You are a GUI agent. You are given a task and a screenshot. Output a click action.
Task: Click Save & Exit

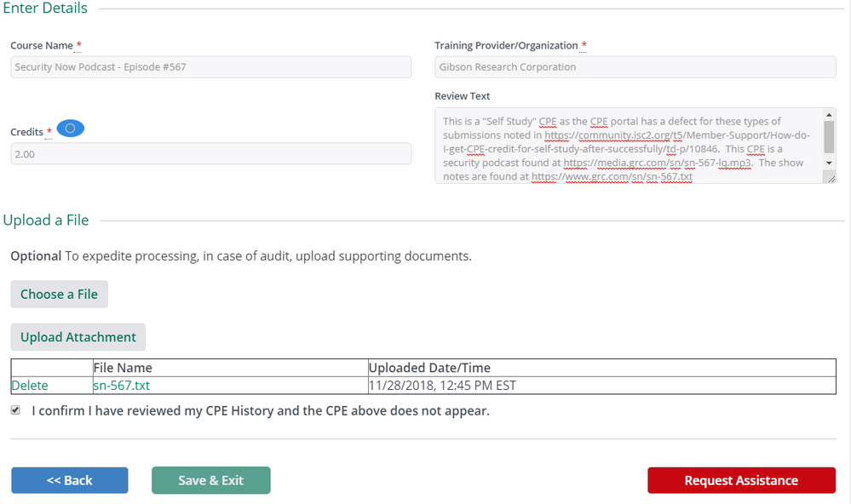(x=210, y=480)
